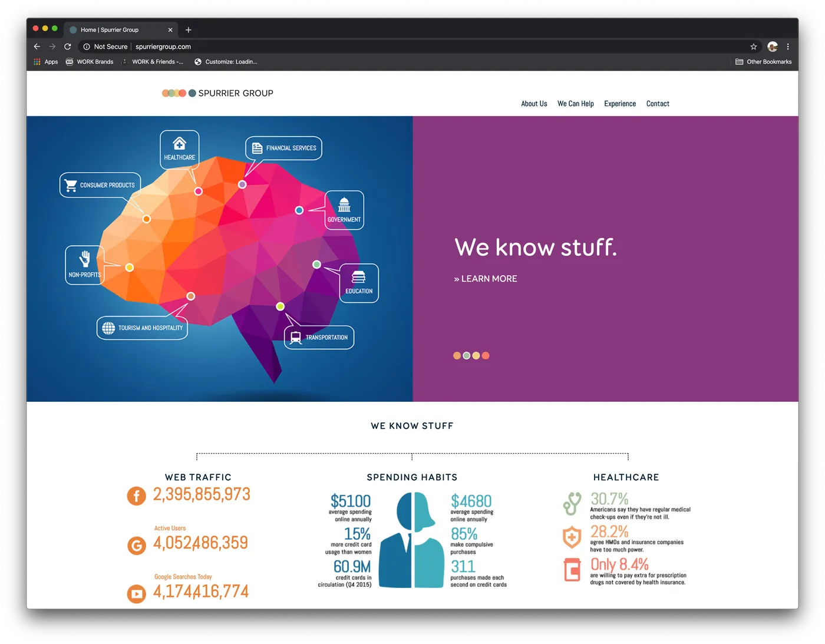Select the green slider dot indicator
Viewport: 825px width, 644px height.
tap(466, 355)
